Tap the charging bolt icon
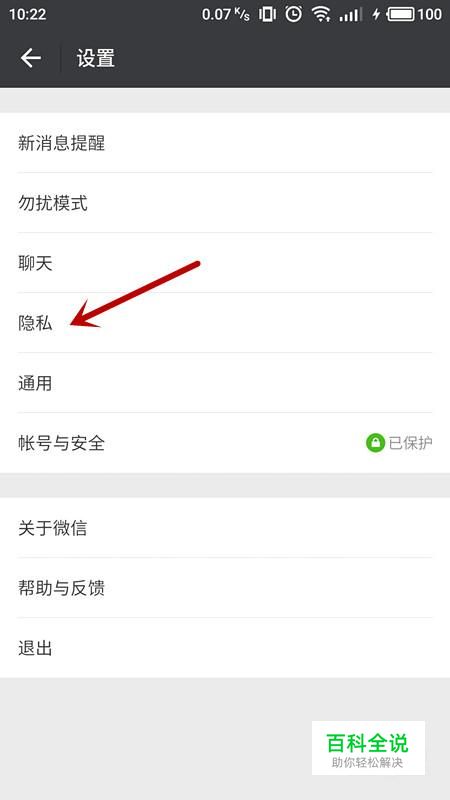 pos(376,14)
